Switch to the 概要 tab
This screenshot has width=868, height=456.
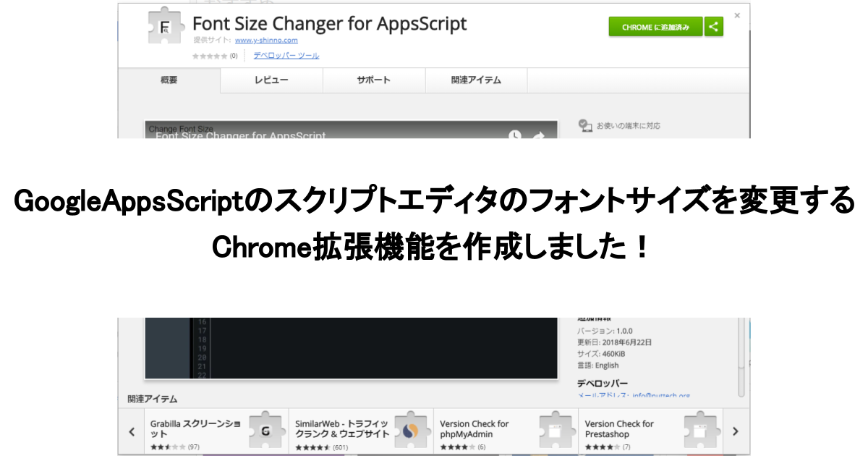pos(169,80)
